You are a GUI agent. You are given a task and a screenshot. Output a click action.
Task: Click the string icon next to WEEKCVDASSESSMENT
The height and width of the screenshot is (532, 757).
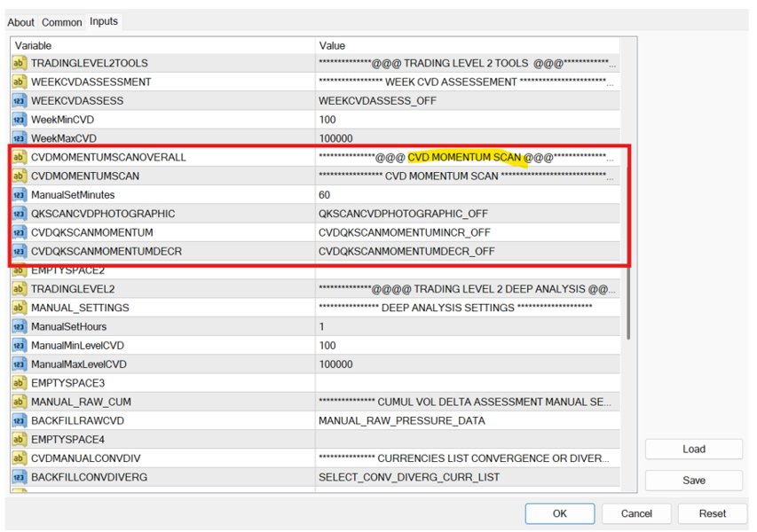(x=19, y=82)
